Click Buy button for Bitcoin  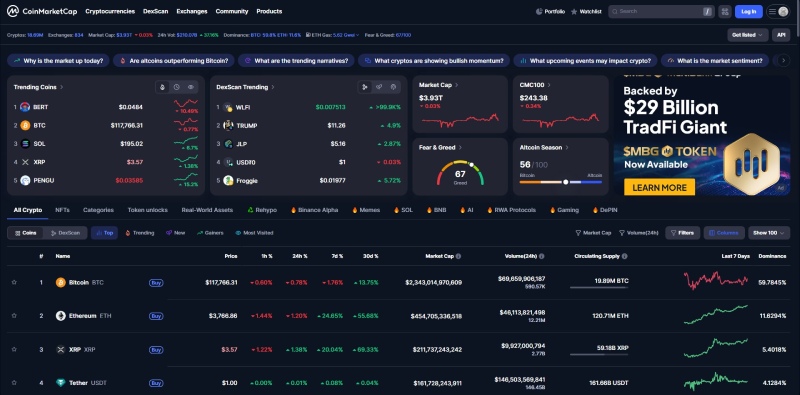coord(156,282)
